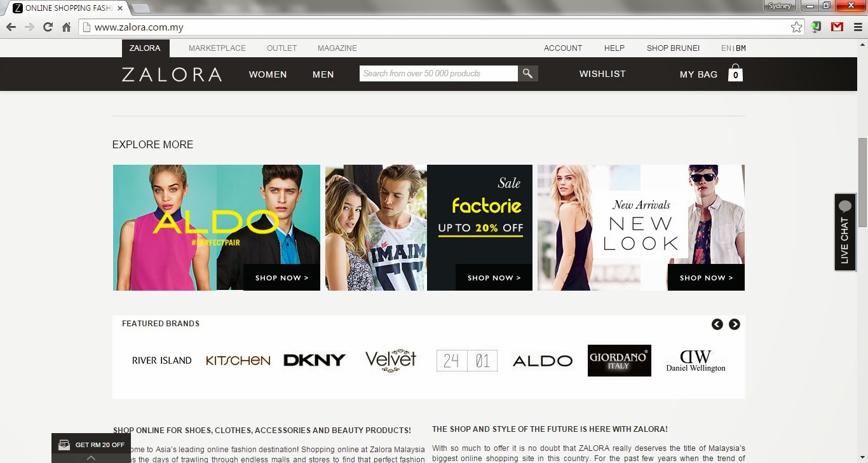Screen dimensions: 868x463
Task: Open the shopping bag icon showing 0
Action: (735, 73)
